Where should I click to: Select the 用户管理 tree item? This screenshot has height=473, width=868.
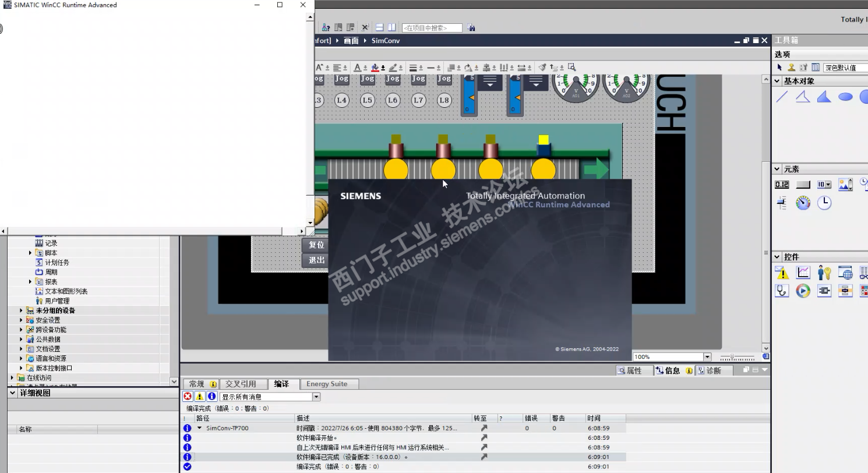click(57, 301)
